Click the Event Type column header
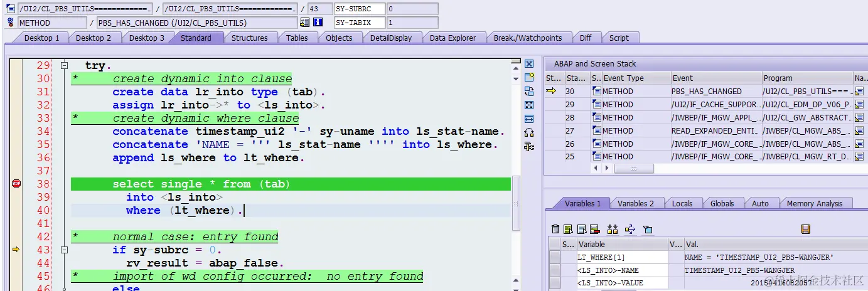This screenshot has width=868, height=291. 636,78
